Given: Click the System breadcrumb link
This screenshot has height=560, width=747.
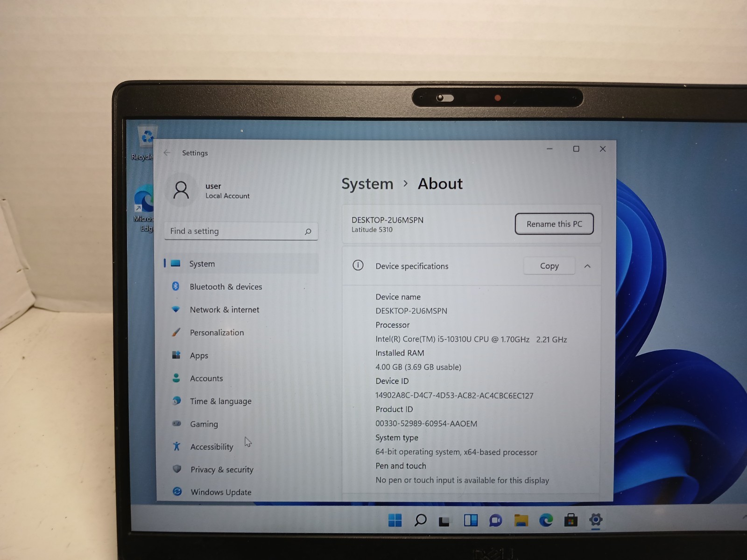Looking at the screenshot, I should click(x=367, y=184).
